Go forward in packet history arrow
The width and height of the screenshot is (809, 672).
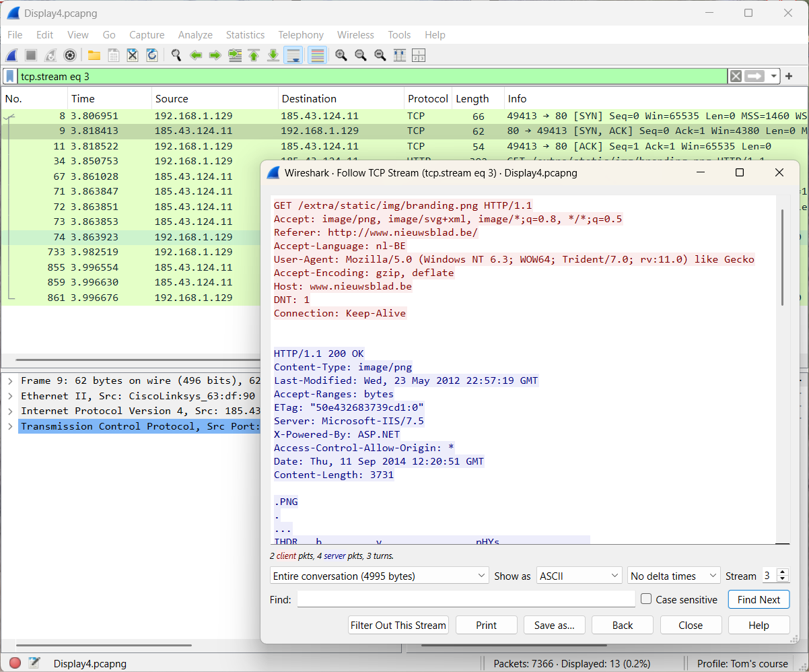[215, 55]
